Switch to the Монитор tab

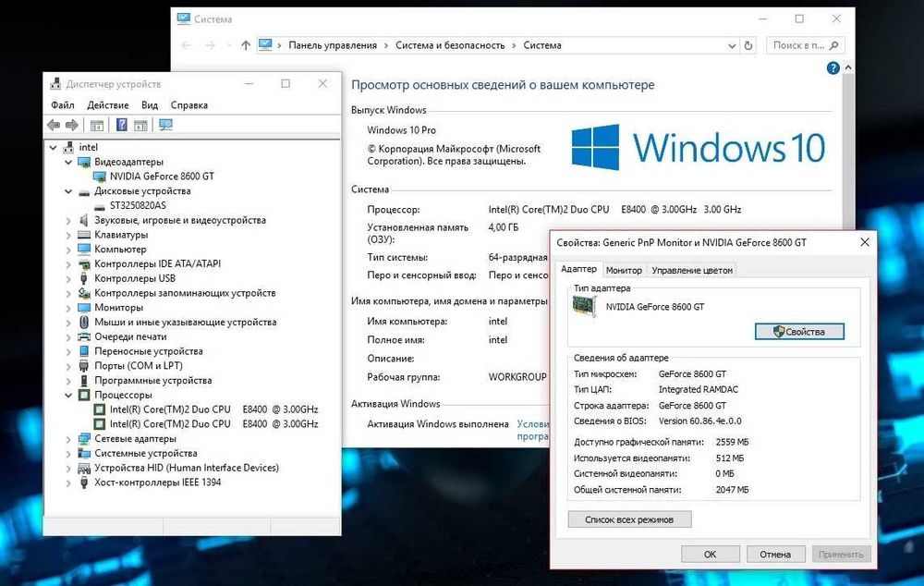point(624,270)
